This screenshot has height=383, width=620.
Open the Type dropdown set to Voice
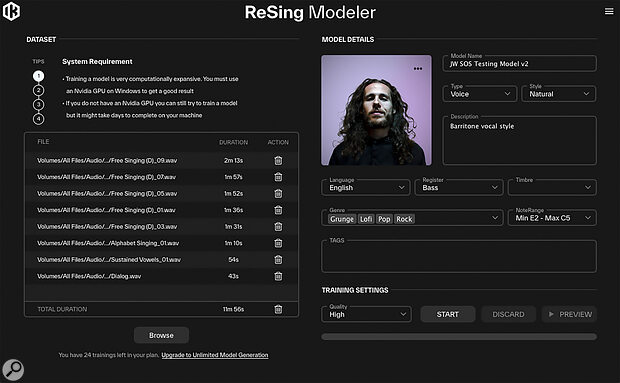tap(480, 94)
